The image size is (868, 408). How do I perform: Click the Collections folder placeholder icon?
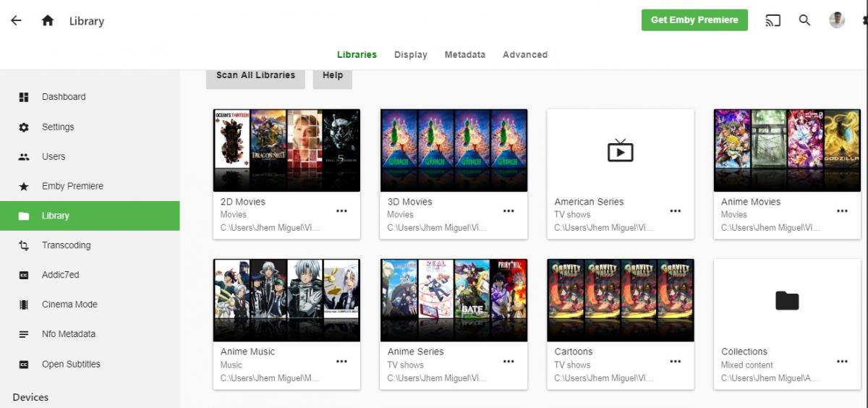(787, 300)
